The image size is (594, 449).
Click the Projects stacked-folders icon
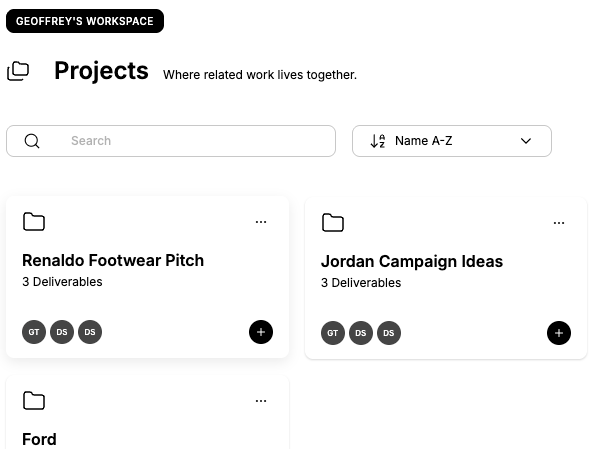[x=18, y=71]
